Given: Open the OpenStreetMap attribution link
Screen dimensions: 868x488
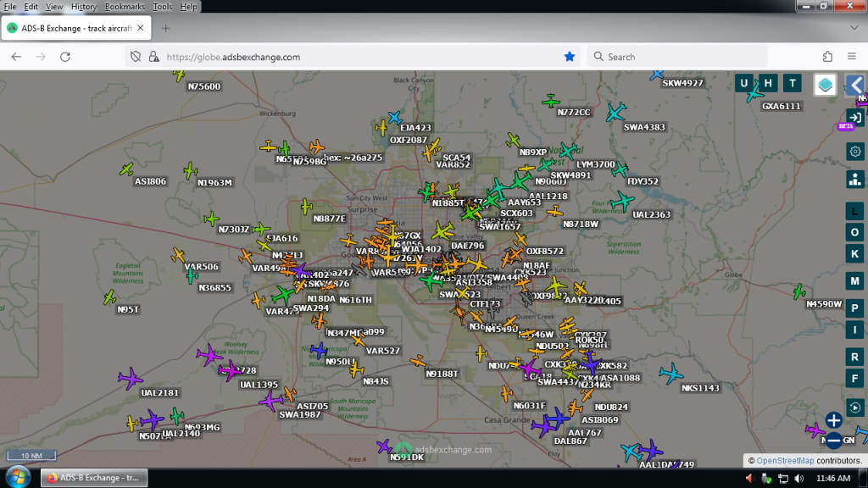Looking at the screenshot, I should click(785, 460).
